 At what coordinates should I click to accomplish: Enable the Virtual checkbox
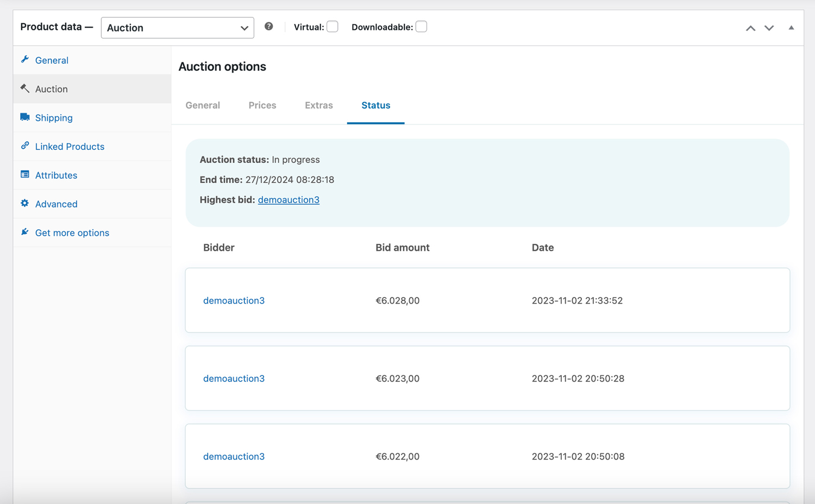(333, 27)
